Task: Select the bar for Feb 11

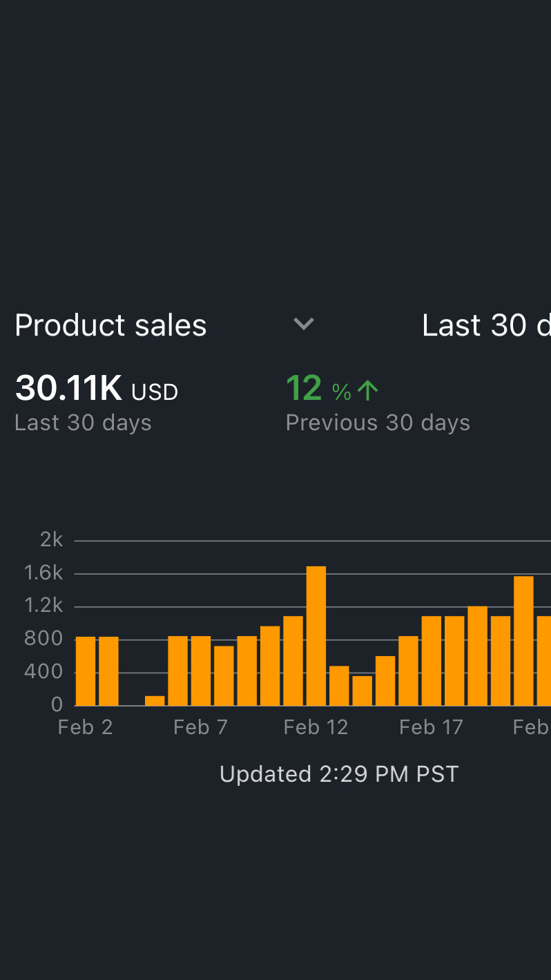Action: [x=293, y=660]
